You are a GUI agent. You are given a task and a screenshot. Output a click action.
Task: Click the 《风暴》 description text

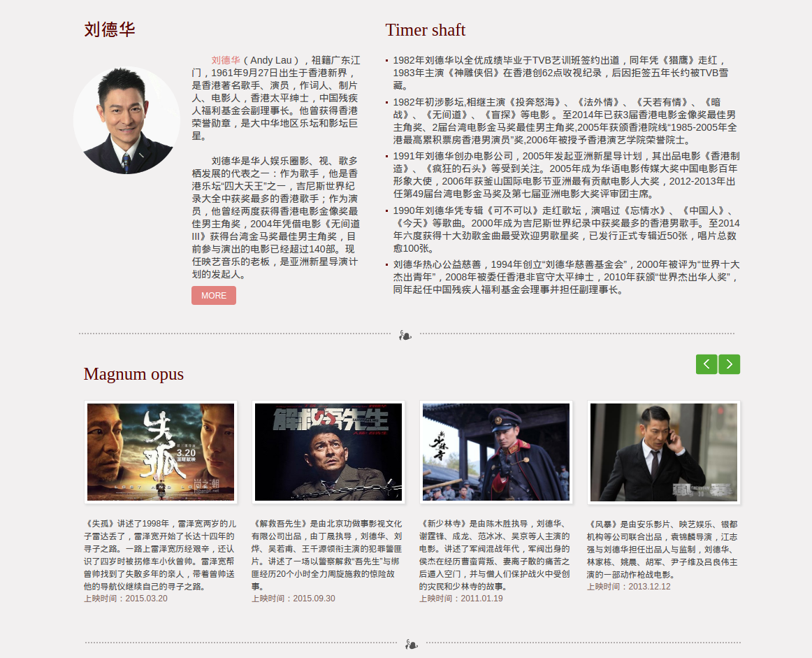pos(663,549)
